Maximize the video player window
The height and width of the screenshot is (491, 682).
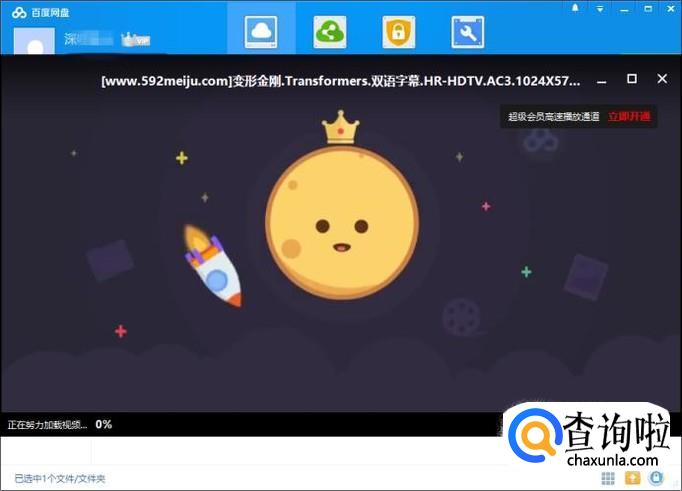coord(631,79)
